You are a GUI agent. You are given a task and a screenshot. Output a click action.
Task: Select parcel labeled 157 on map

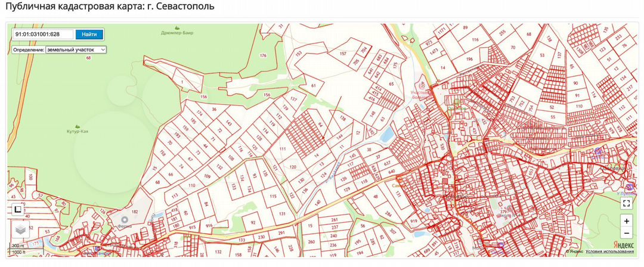343,54
